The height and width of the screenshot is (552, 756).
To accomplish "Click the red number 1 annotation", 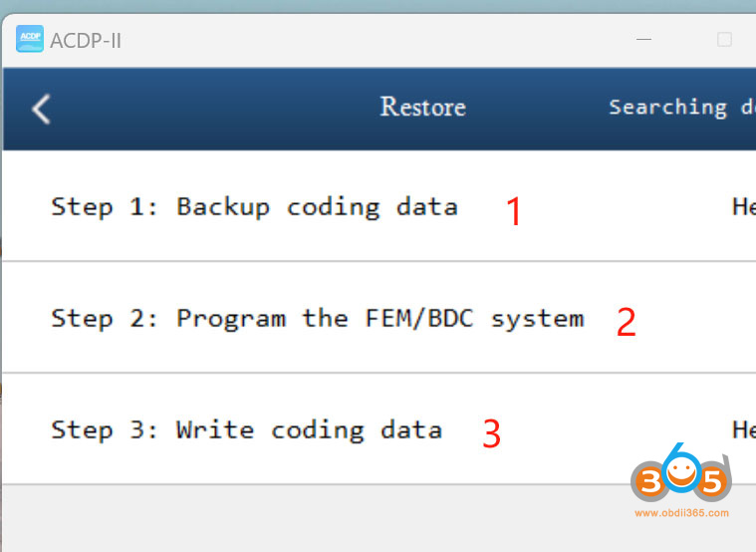I will point(514,211).
